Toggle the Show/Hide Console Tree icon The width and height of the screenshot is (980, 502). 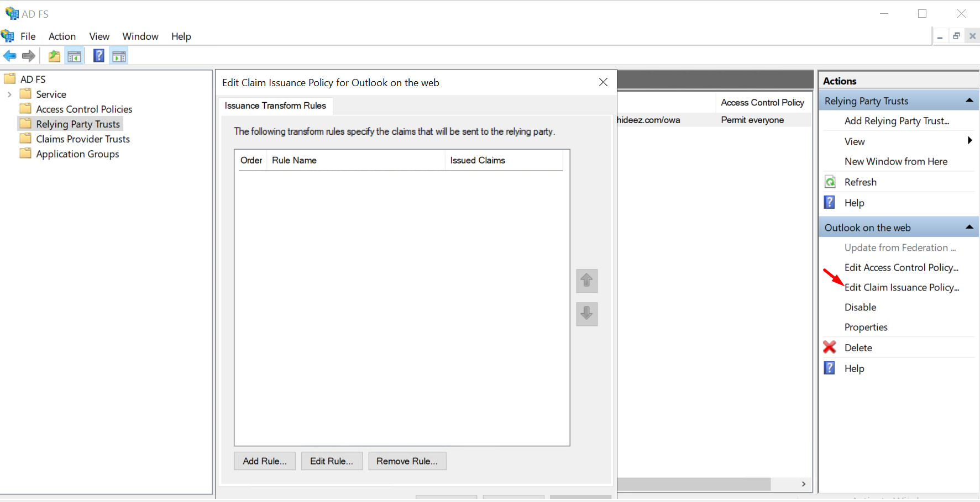point(74,56)
